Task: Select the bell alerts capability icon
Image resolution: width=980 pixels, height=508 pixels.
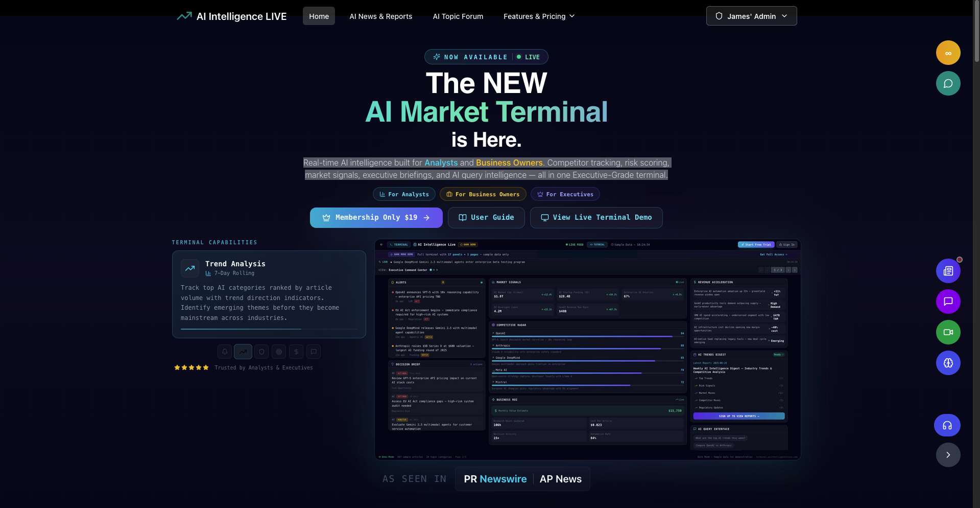Action: 225,352
